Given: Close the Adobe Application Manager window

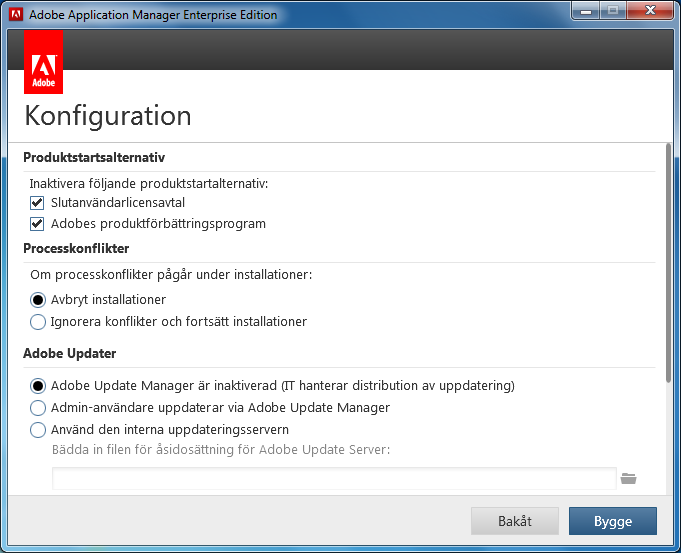Looking at the screenshot, I should (x=650, y=10).
